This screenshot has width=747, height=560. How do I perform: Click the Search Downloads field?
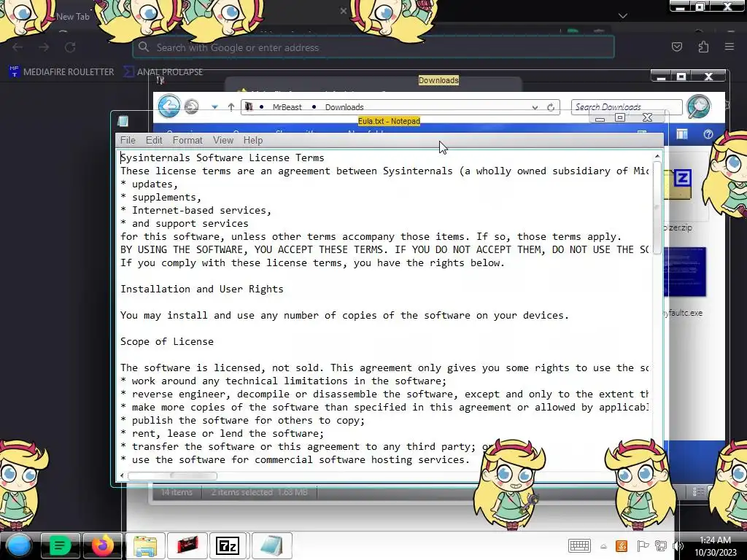tap(626, 107)
